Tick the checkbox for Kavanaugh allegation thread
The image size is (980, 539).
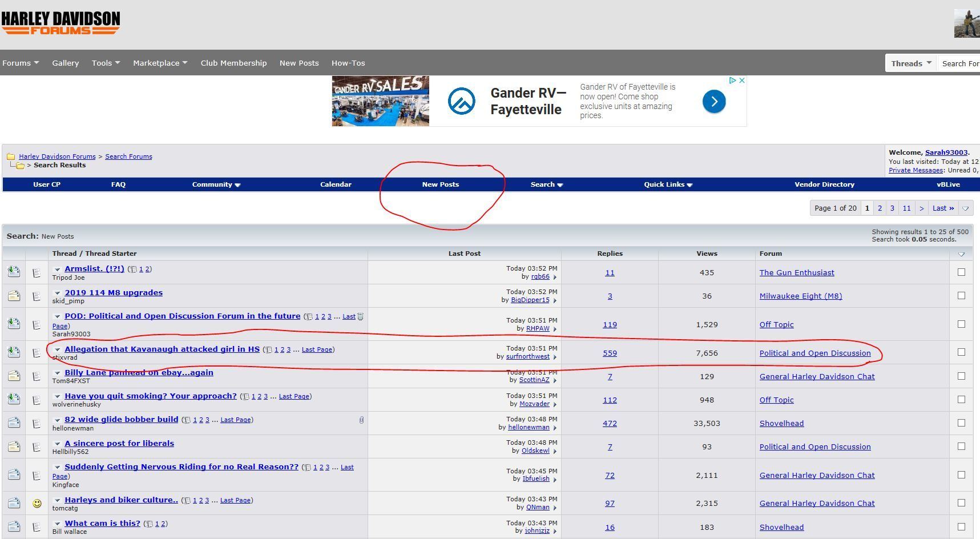pyautogui.click(x=961, y=352)
